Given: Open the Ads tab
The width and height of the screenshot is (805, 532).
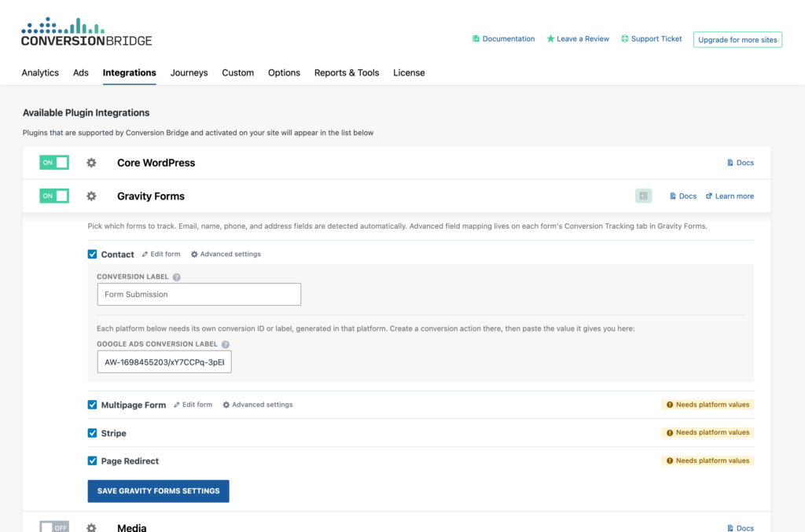Looking at the screenshot, I should pyautogui.click(x=81, y=73).
